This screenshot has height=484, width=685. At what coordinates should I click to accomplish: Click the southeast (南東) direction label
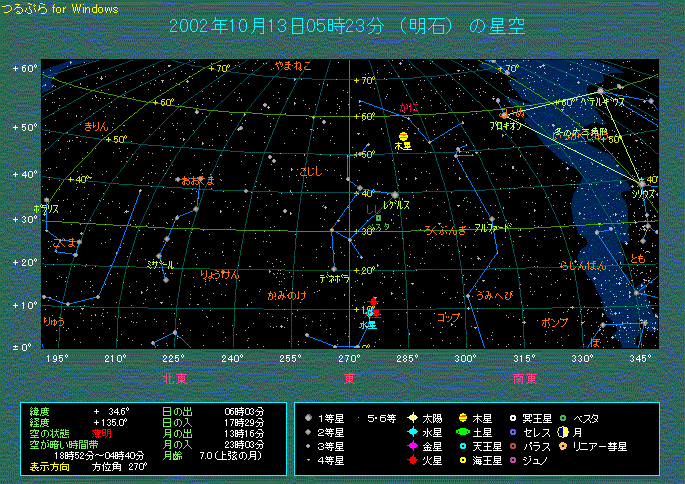[x=524, y=378]
